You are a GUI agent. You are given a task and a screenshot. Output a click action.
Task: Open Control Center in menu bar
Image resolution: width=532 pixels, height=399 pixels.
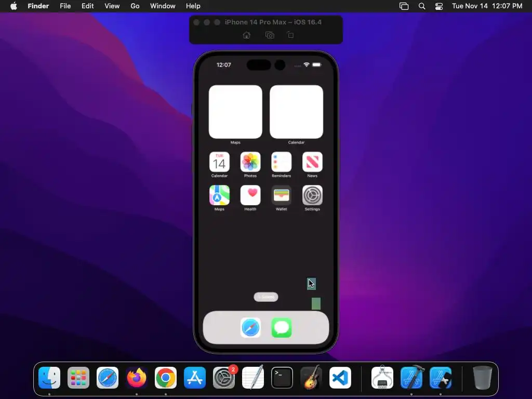tap(438, 6)
